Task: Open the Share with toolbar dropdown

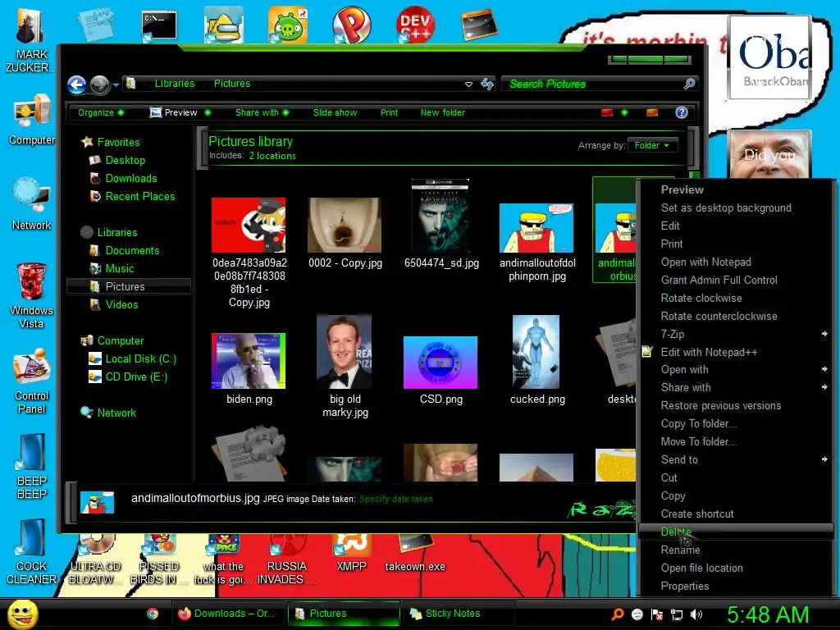Action: click(262, 112)
